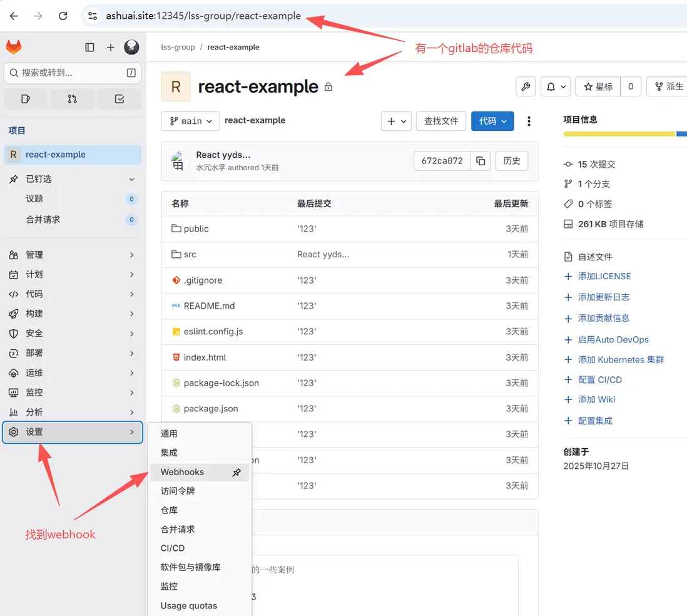Viewport: 687px width, 616px height.
Task: Open the three-dot project actions menu
Action: coord(529,121)
